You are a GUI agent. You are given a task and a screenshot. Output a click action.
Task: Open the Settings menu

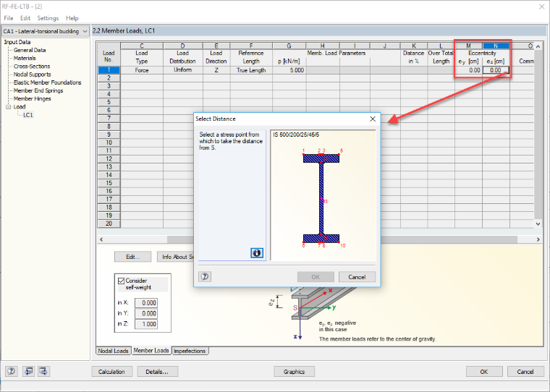(48, 18)
